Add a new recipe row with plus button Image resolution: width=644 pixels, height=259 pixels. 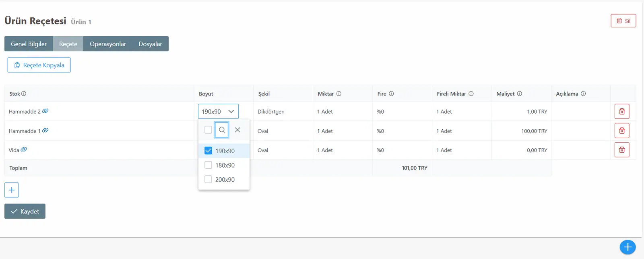12,190
